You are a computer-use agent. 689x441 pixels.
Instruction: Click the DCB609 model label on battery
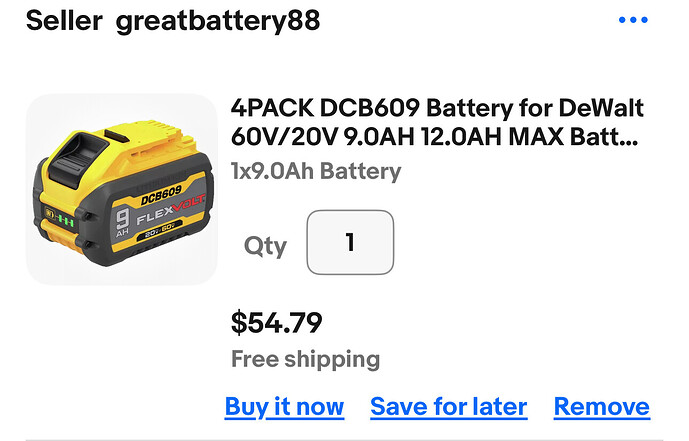pos(161,195)
